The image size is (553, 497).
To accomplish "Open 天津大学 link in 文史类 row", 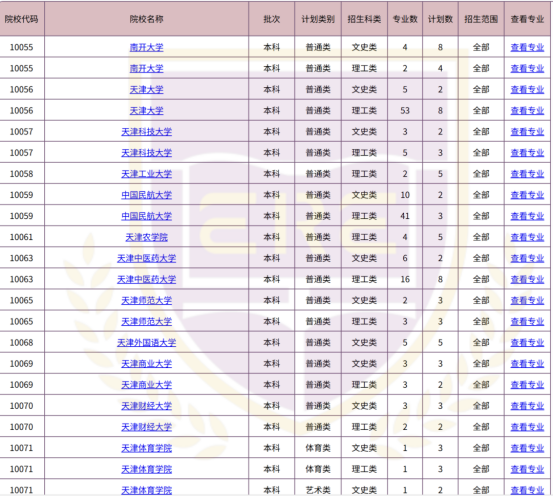I will pos(146,90).
